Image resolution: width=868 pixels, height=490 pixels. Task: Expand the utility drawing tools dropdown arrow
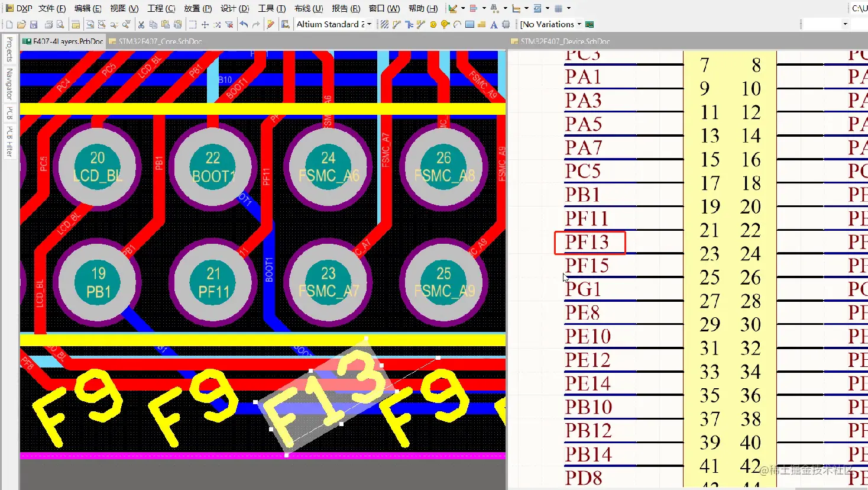463,8
